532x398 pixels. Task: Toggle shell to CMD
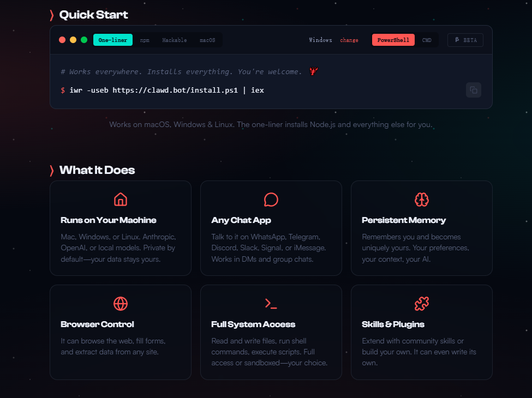427,40
